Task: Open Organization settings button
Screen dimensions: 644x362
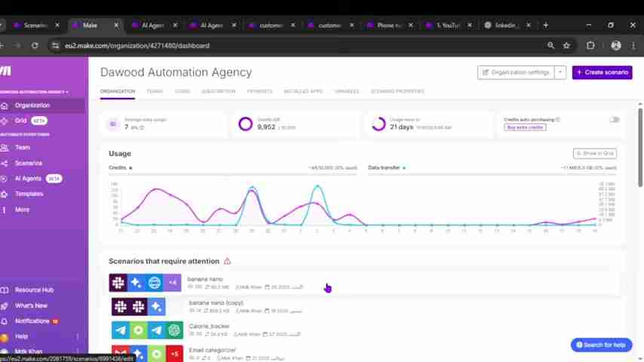Action: pyautogui.click(x=516, y=72)
